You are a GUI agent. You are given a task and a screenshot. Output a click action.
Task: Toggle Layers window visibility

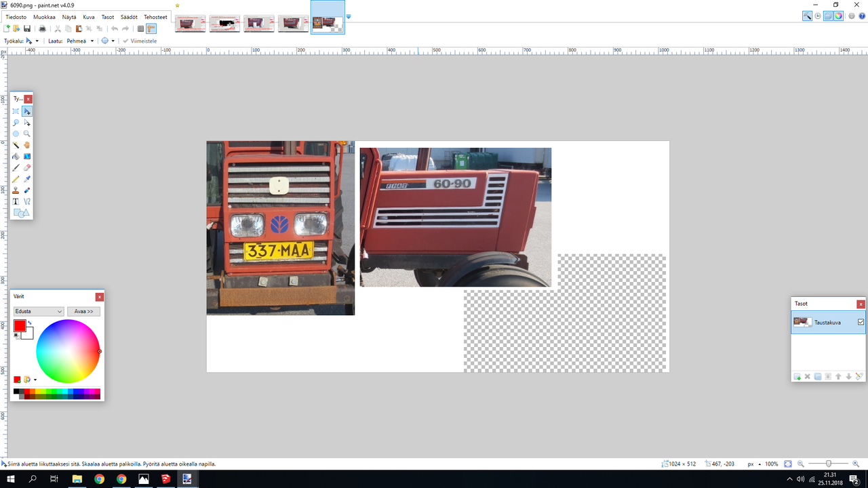click(x=828, y=16)
